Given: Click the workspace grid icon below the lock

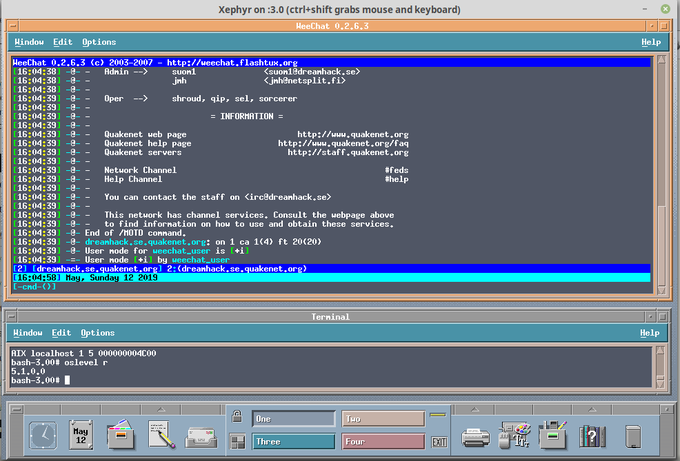Looking at the screenshot, I should pyautogui.click(x=238, y=442).
